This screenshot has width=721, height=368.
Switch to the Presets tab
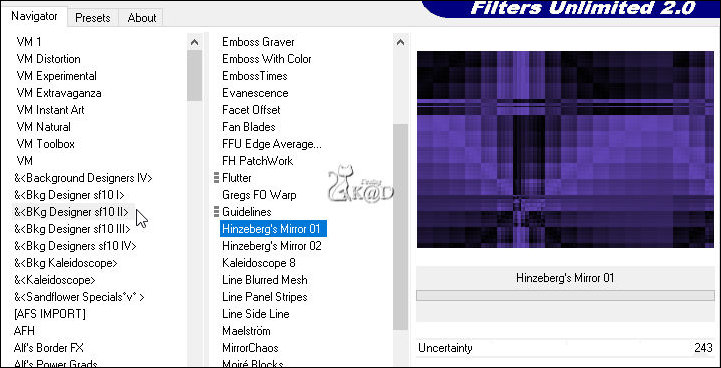(x=93, y=18)
